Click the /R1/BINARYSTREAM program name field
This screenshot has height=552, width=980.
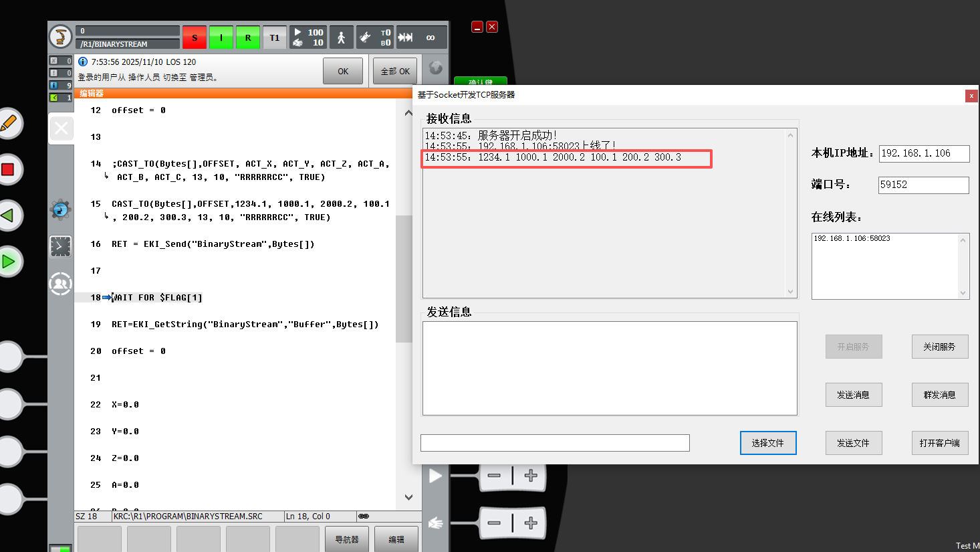[128, 44]
